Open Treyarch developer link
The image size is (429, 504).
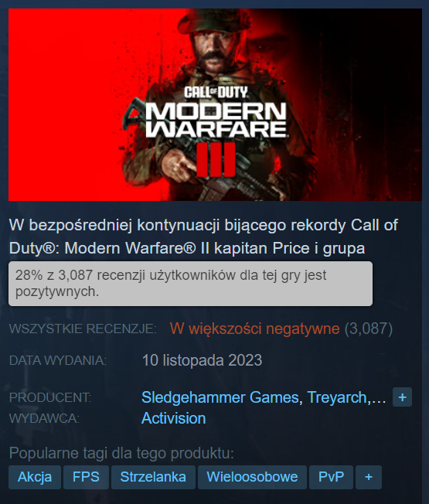tap(337, 397)
